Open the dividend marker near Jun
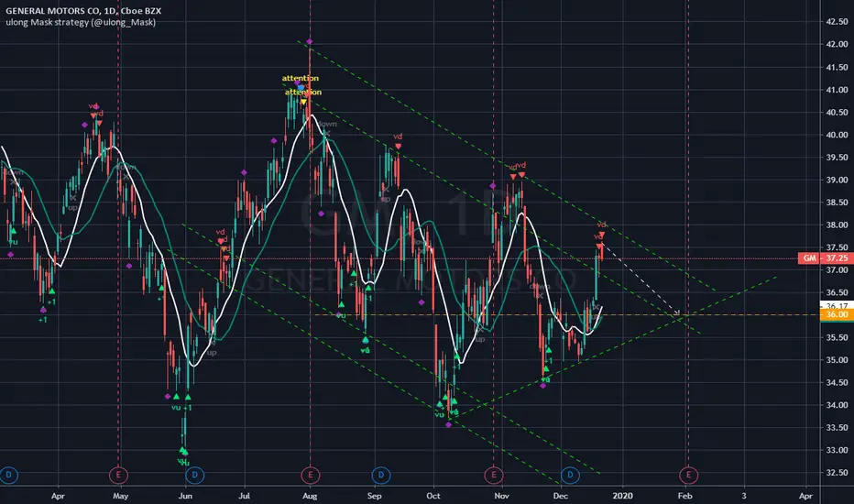The image size is (854, 504). pos(194,475)
